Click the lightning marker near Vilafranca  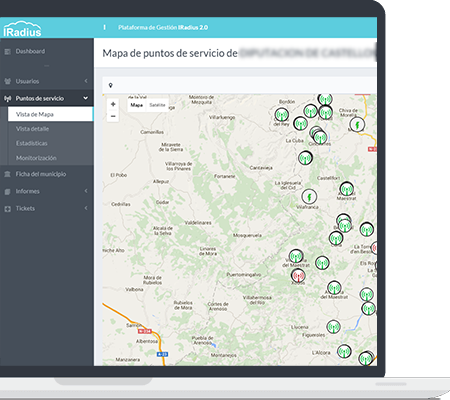coord(309,197)
